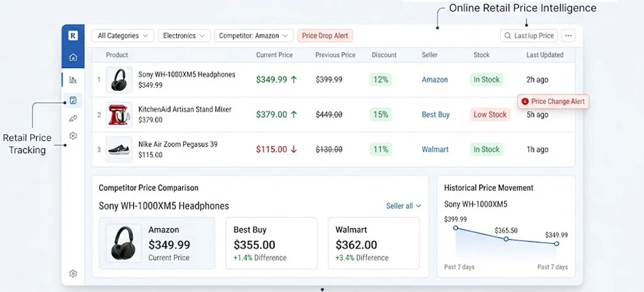Click In Stock badge in Nike row
The height and width of the screenshot is (292, 644).
486,149
